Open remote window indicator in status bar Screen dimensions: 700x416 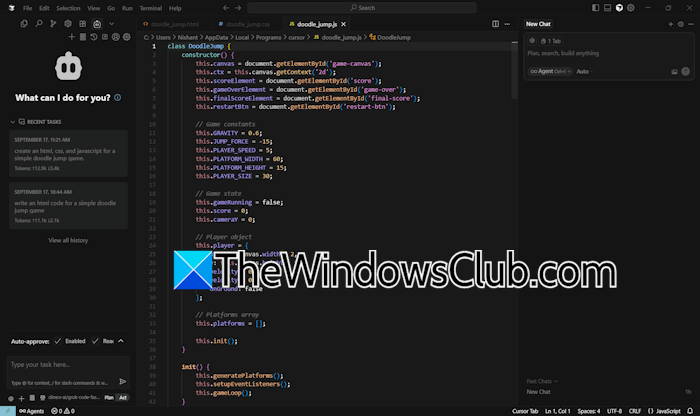tap(8, 411)
